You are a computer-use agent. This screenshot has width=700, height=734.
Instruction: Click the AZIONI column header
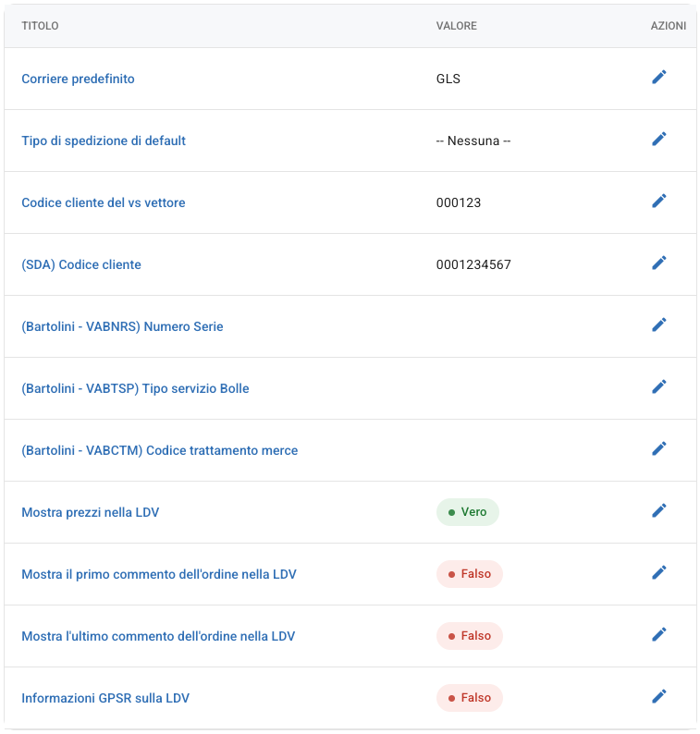click(x=669, y=26)
